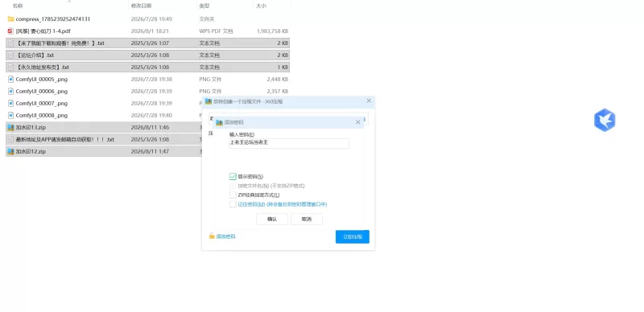
Task: Click the 1 KB size of 永久地址发布页.txt
Action: (283, 68)
